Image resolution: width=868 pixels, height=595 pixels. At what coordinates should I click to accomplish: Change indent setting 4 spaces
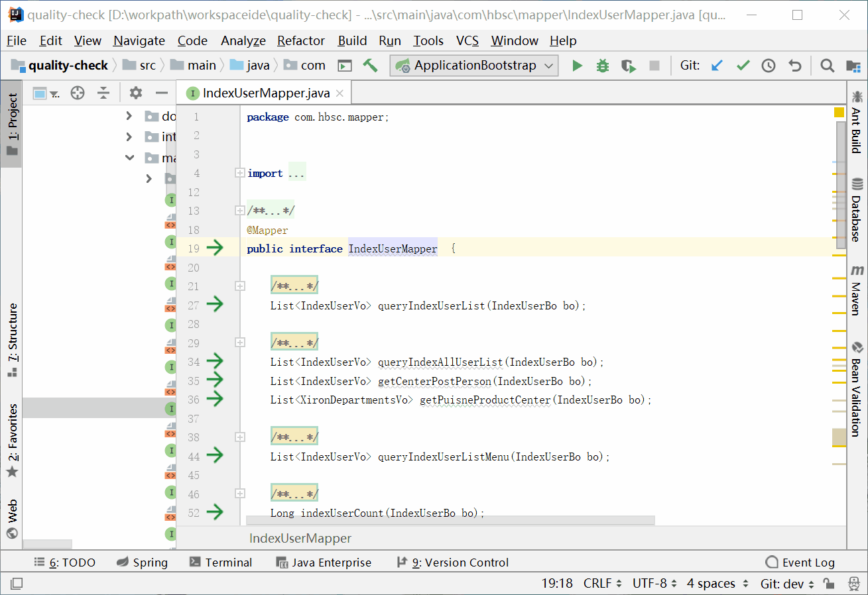click(x=717, y=584)
